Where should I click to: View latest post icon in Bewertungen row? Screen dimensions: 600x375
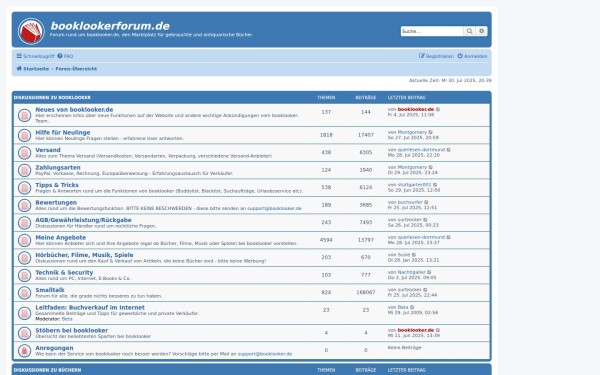point(426,202)
